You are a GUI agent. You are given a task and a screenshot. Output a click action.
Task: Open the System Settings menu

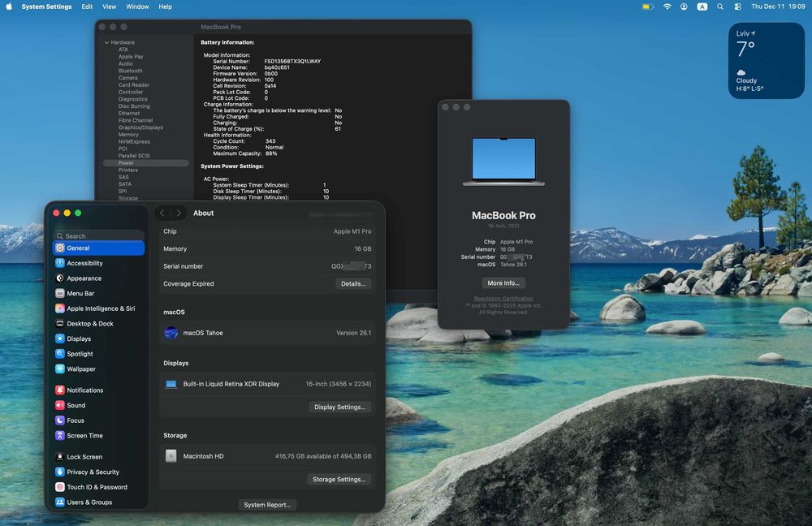(x=46, y=6)
